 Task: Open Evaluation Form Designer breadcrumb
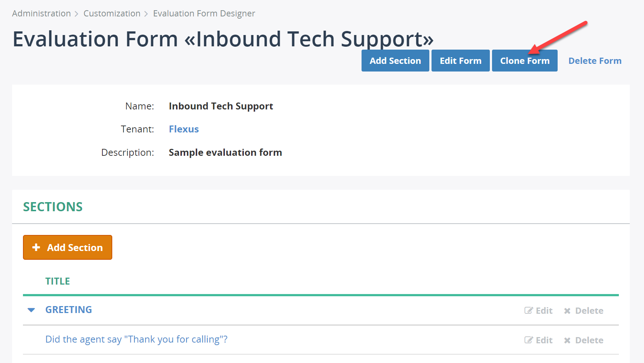(x=204, y=13)
